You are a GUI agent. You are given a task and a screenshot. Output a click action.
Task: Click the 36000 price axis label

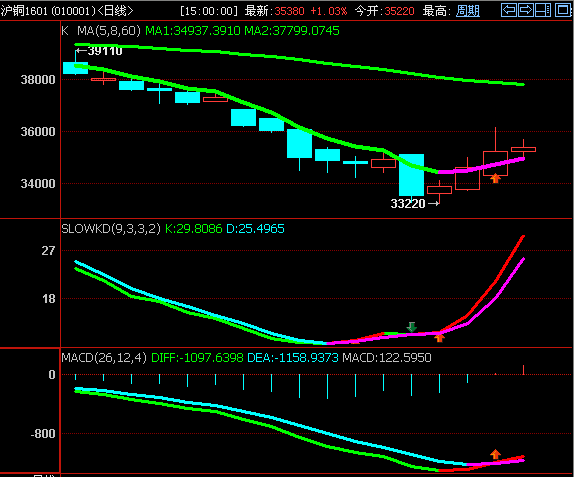point(38,132)
